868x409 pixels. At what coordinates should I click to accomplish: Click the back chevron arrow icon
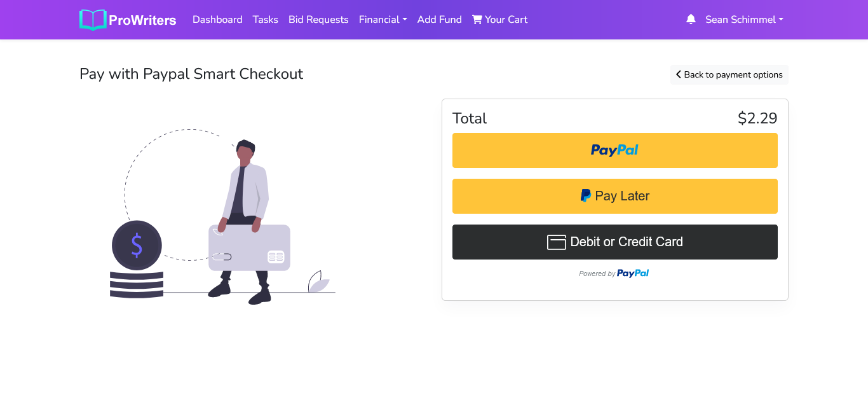678,74
